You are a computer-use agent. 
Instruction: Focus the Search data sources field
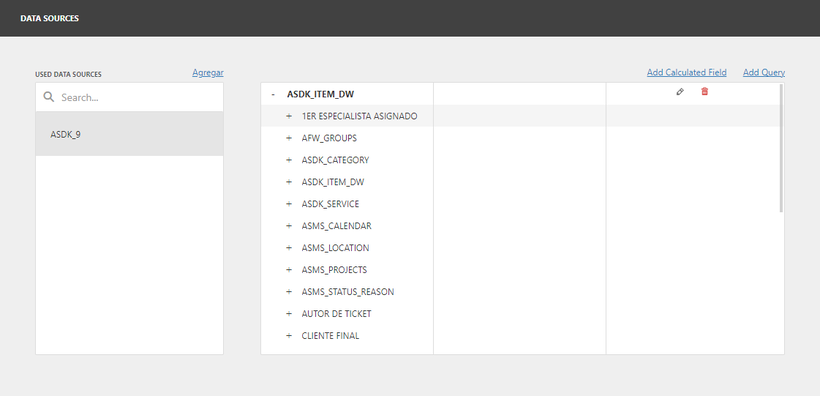[129, 97]
